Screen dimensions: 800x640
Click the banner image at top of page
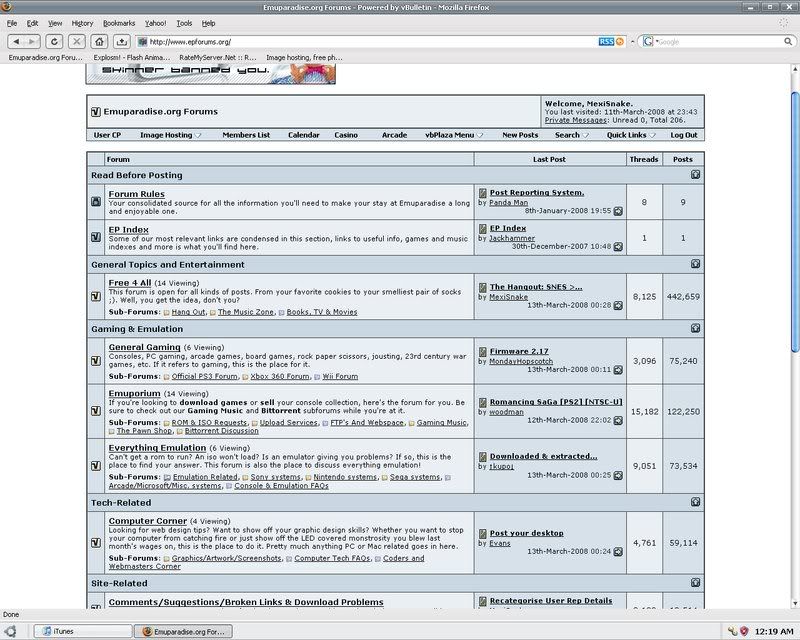pyautogui.click(x=211, y=73)
